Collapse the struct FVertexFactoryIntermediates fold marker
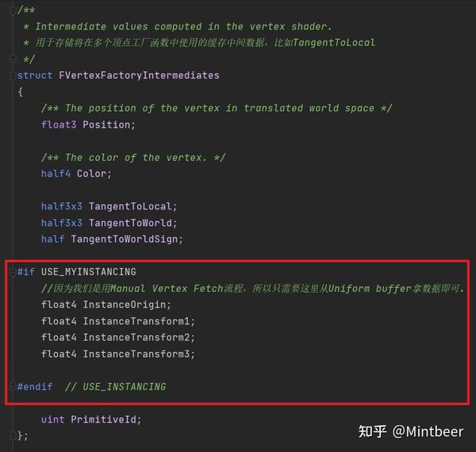Viewport: 476px width, 452px height. (12, 75)
